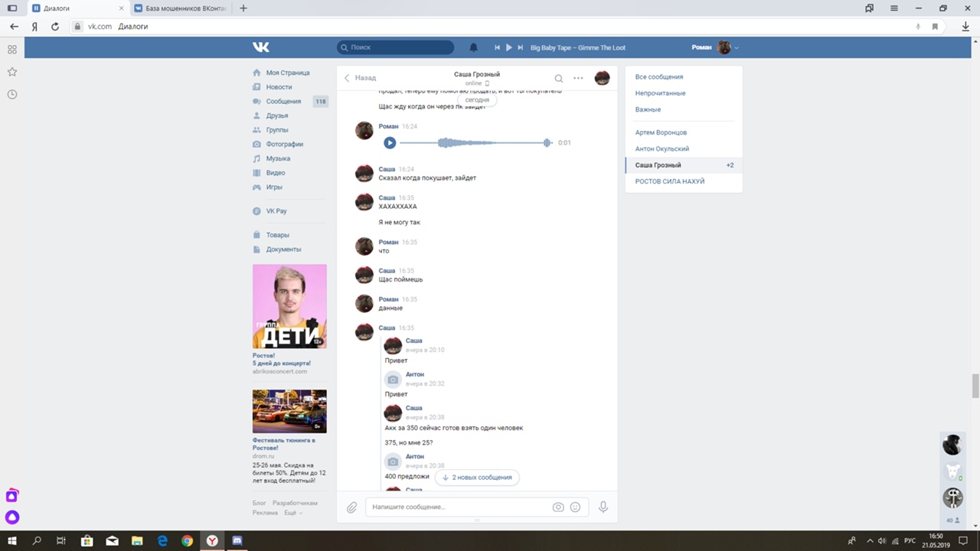Select Непрочитанные messages filter
980x551 pixels.
pos(660,93)
